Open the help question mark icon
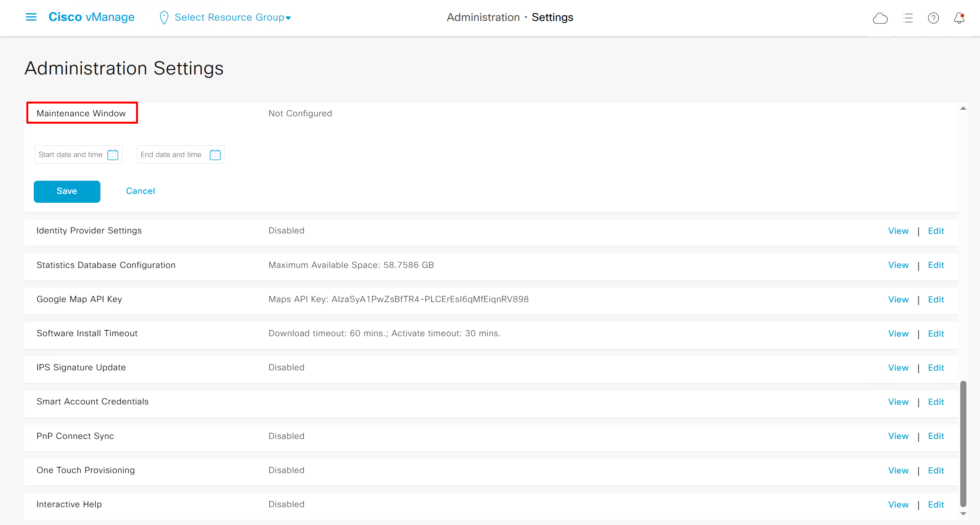 [x=933, y=18]
